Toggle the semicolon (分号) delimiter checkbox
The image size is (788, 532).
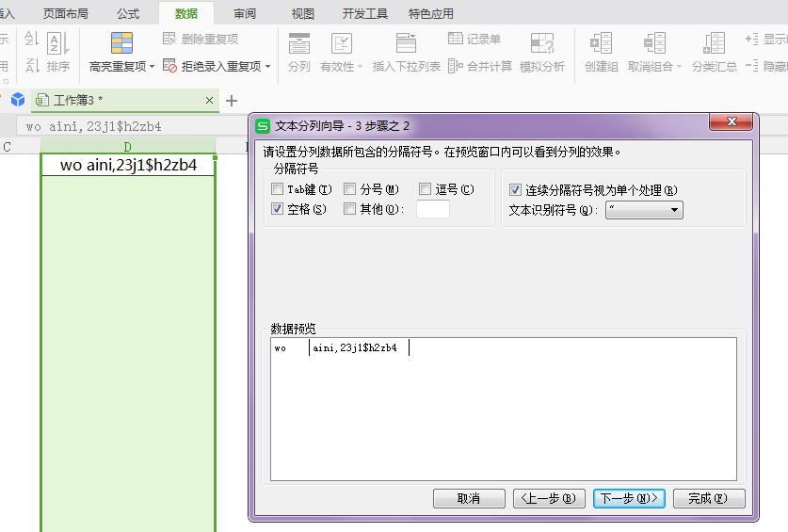click(350, 189)
